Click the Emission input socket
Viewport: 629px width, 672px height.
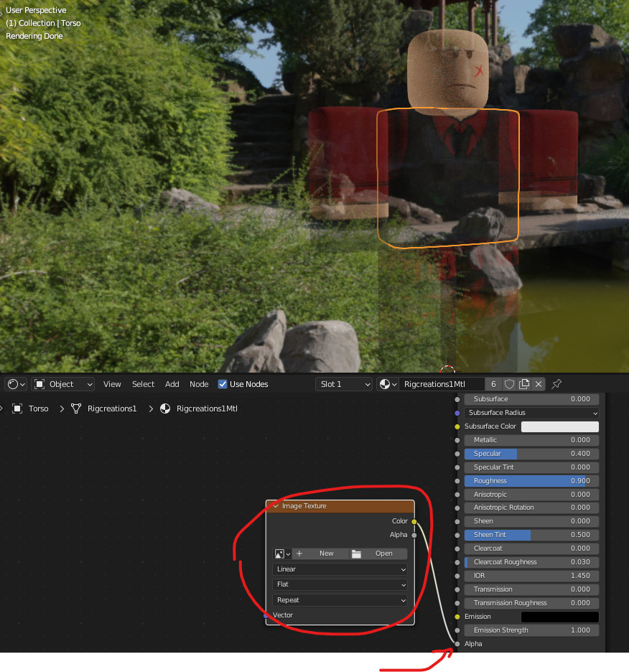coord(457,617)
